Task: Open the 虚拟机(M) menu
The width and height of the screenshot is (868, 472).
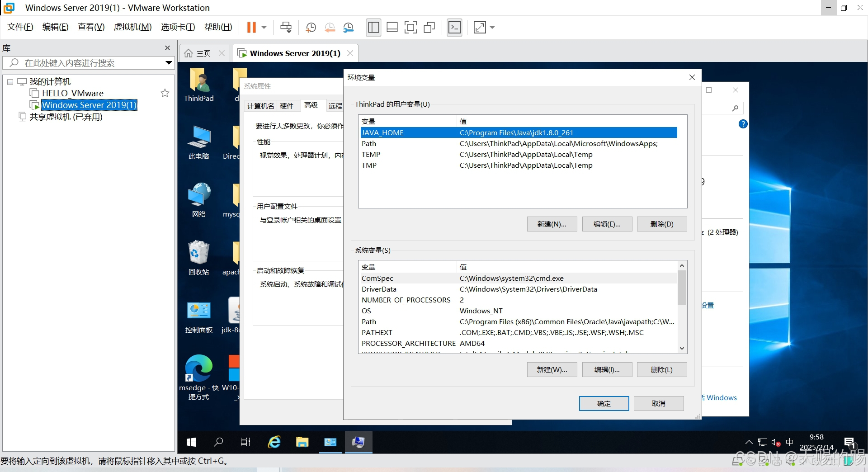Action: pos(132,27)
